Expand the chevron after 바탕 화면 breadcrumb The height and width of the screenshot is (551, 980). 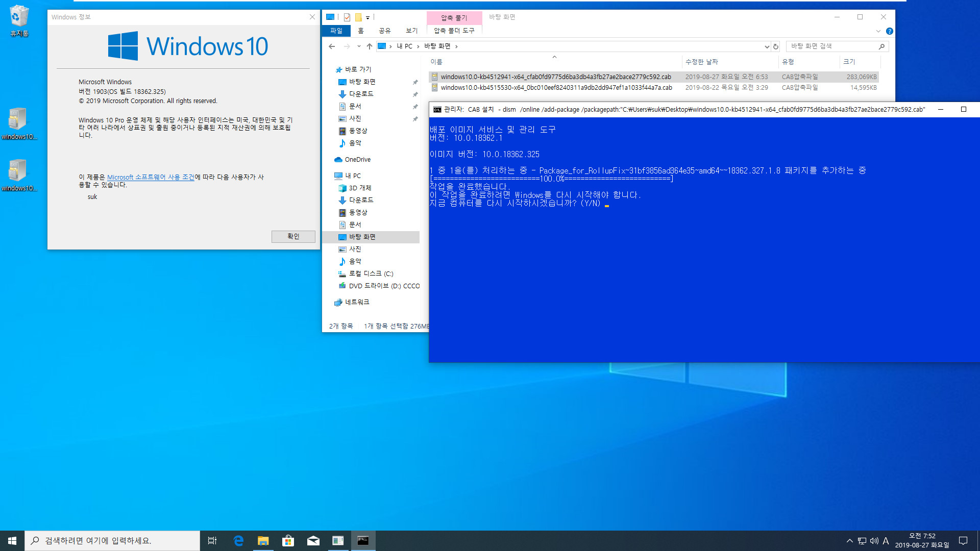pyautogui.click(x=456, y=46)
